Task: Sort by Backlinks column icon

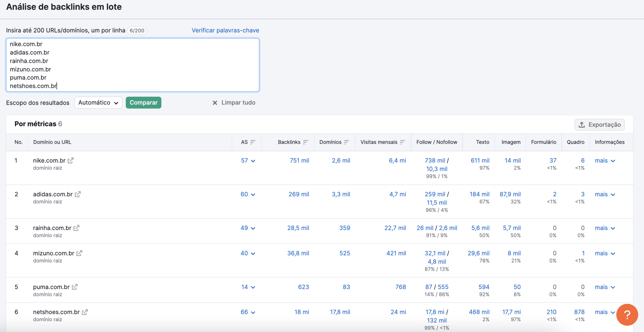Action: [305, 142]
